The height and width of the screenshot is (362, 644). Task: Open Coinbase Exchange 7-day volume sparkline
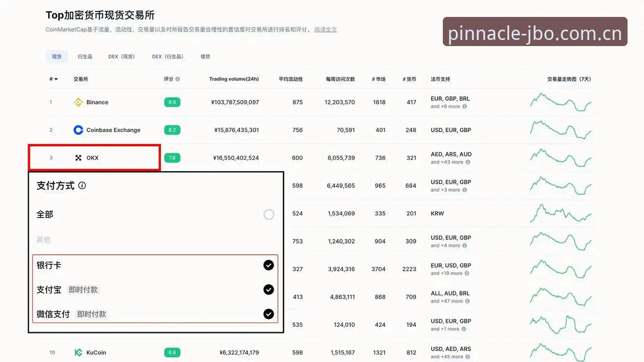[x=561, y=130]
